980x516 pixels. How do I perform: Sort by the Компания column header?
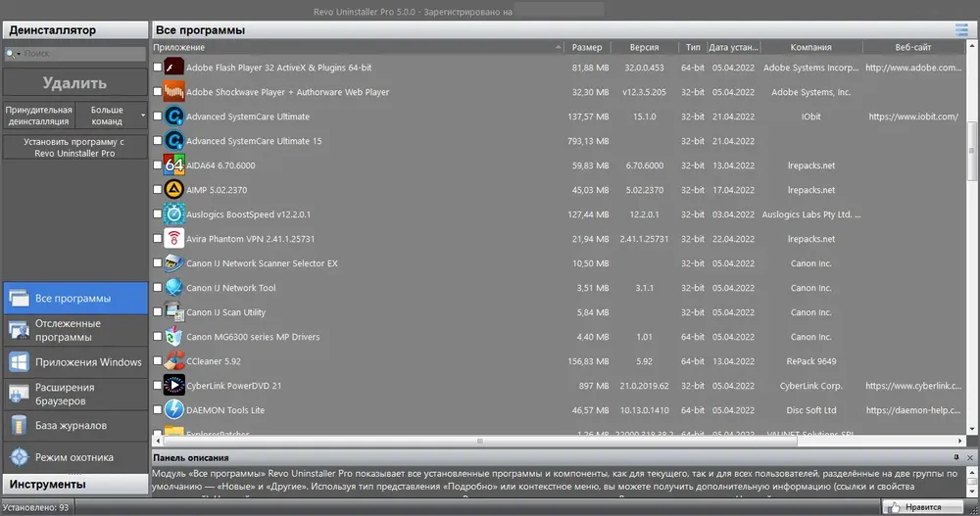pos(811,47)
